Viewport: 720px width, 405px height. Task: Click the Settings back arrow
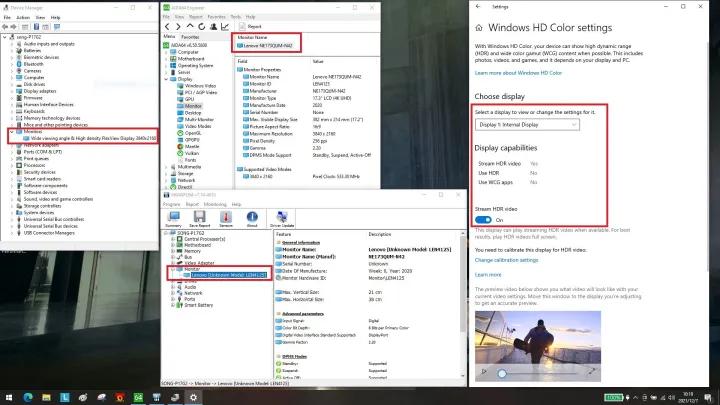pyautogui.click(x=478, y=7)
